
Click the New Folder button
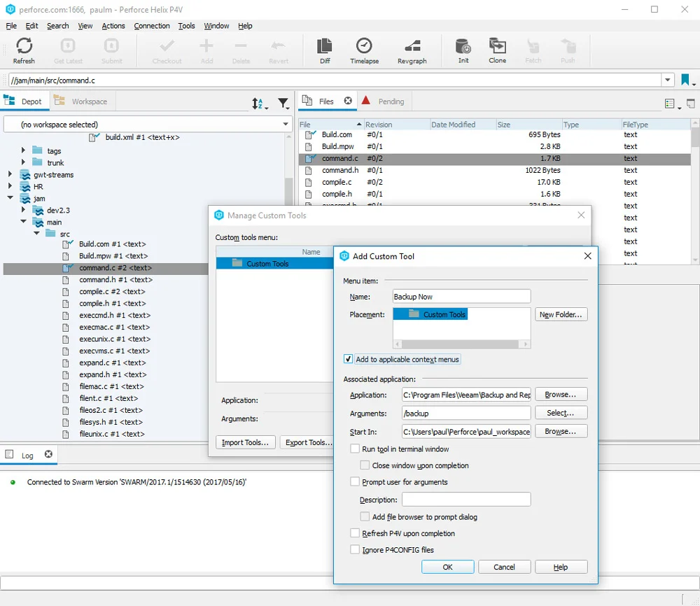click(x=561, y=314)
